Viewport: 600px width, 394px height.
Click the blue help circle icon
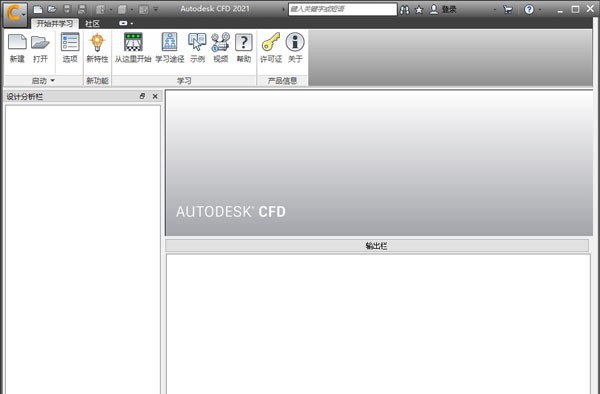pyautogui.click(x=529, y=10)
